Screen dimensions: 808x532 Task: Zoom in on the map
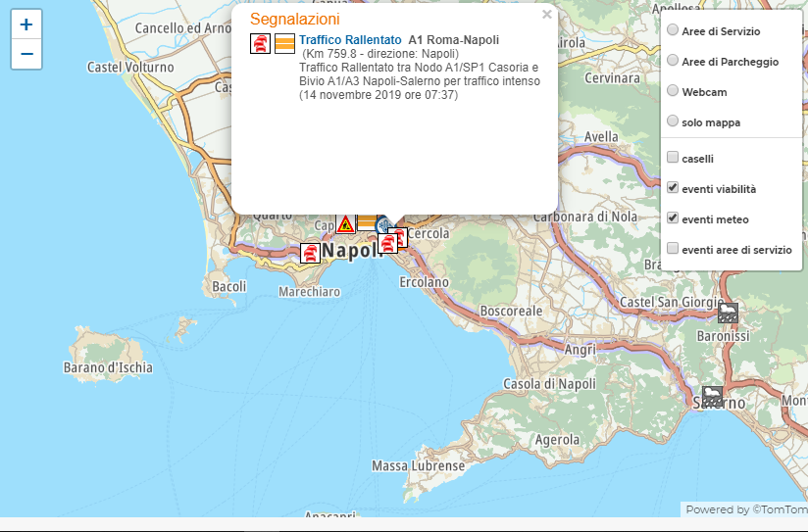(x=26, y=24)
